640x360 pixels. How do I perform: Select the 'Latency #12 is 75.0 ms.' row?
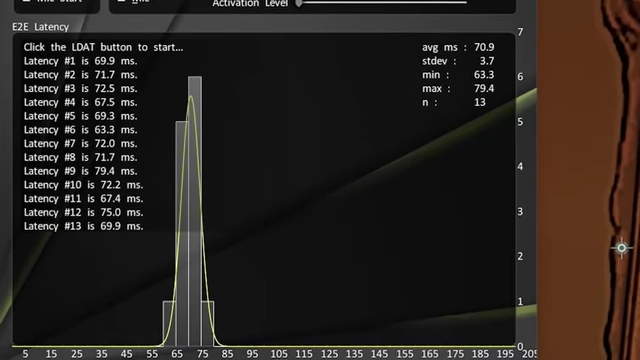[83, 213]
